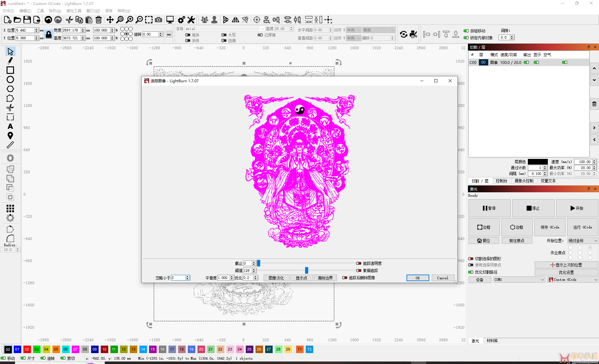Select the Draw Lines pencil tool
Image resolution: width=599 pixels, height=364 pixels.
click(x=10, y=61)
